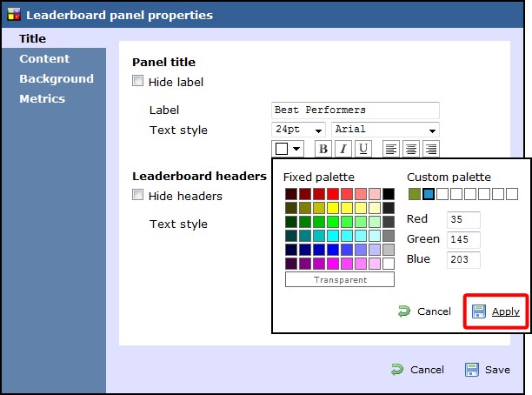The image size is (532, 395).
Task: Click the Red value input field
Action: pos(462,220)
